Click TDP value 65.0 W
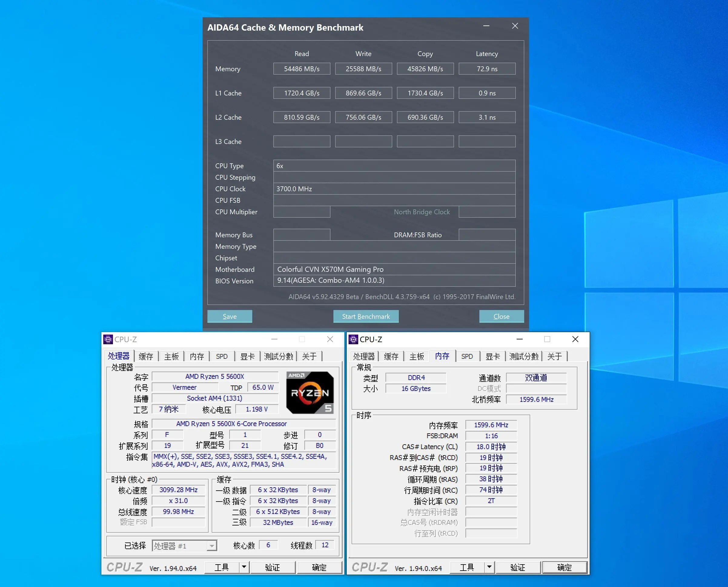Screen dimensions: 728x587 263,387
